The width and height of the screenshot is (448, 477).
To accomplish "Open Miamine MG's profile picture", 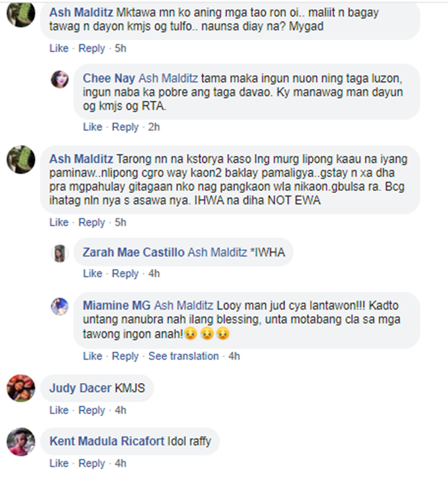I will point(60,306).
